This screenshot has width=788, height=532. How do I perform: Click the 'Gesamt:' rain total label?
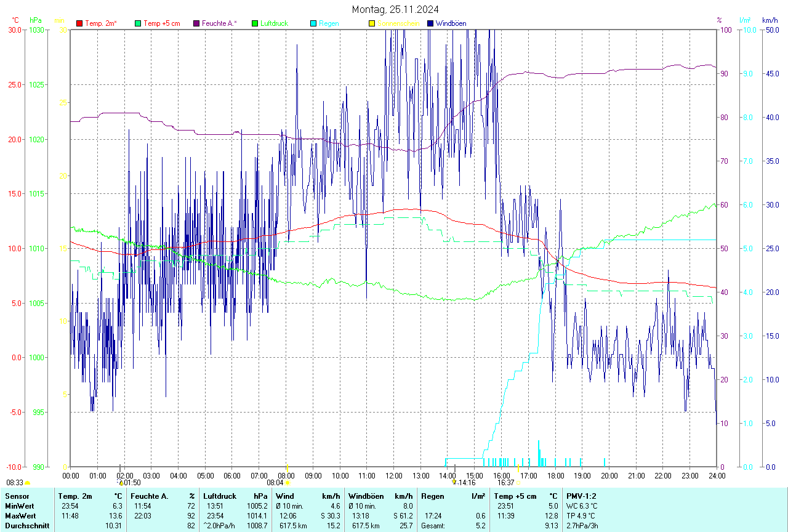[x=433, y=525]
